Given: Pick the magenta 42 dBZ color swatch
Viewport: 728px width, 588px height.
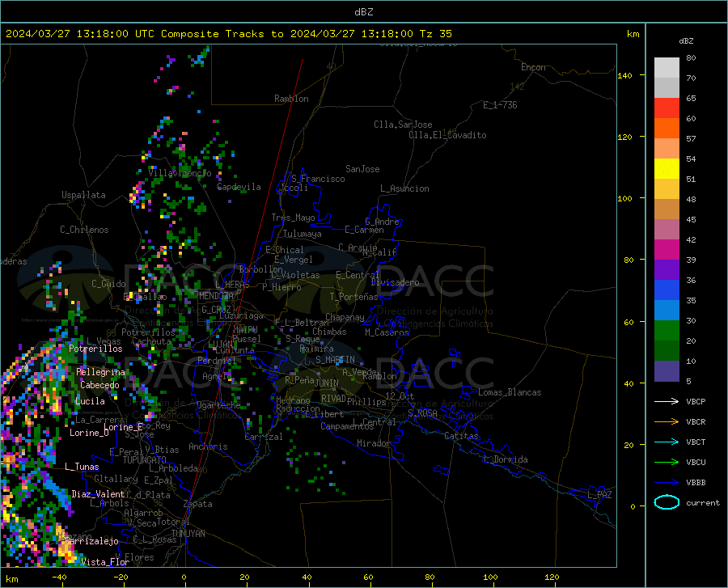Looking at the screenshot, I should click(x=667, y=250).
